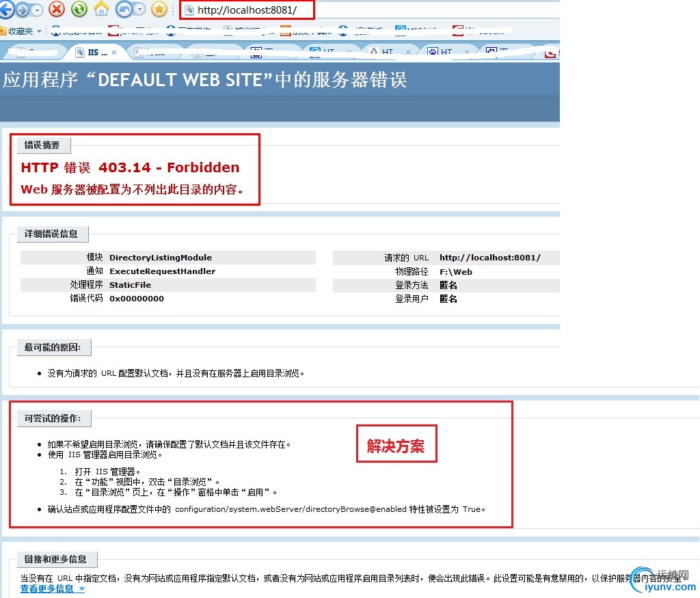Screen dimensions: 700x598
Task: Click the step 打开 IIS 管理器
Action: (107, 472)
